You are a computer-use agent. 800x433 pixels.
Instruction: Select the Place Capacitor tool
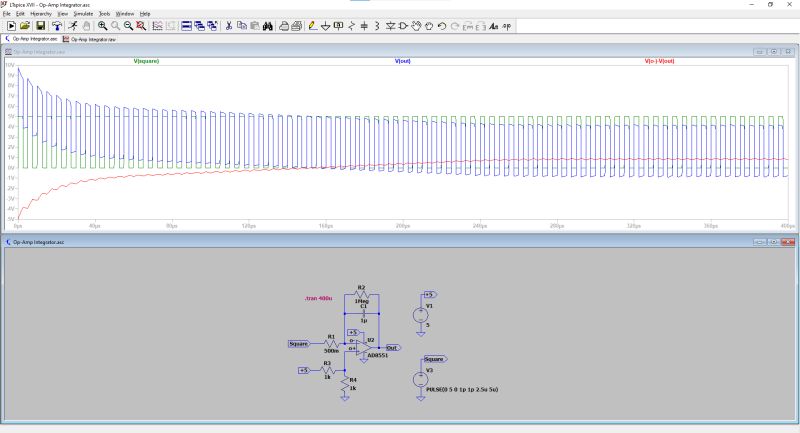coord(364,26)
